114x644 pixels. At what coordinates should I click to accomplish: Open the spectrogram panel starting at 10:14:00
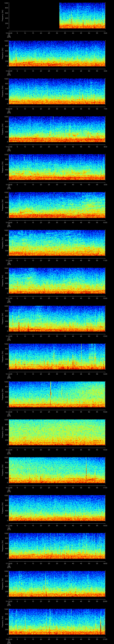tap(57, 394)
